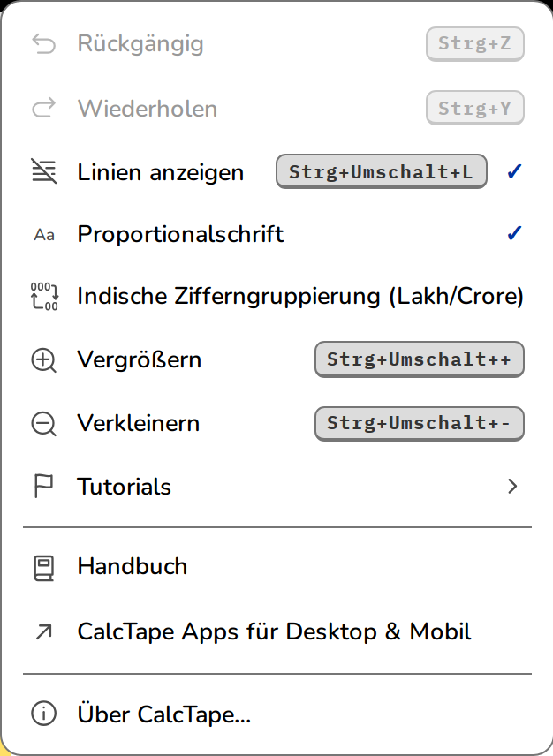The image size is (553, 756).
Task: Open Handbuch
Action: pos(277,566)
